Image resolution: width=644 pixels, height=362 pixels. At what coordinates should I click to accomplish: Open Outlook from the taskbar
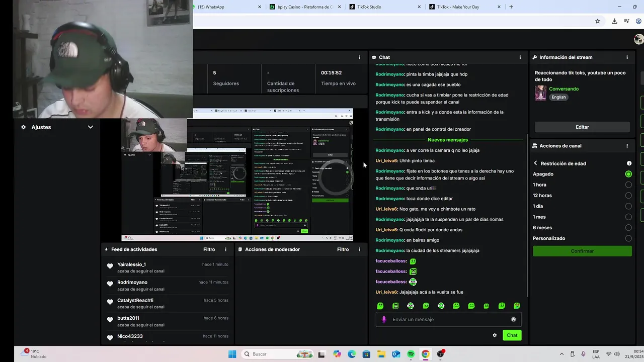[396, 354]
